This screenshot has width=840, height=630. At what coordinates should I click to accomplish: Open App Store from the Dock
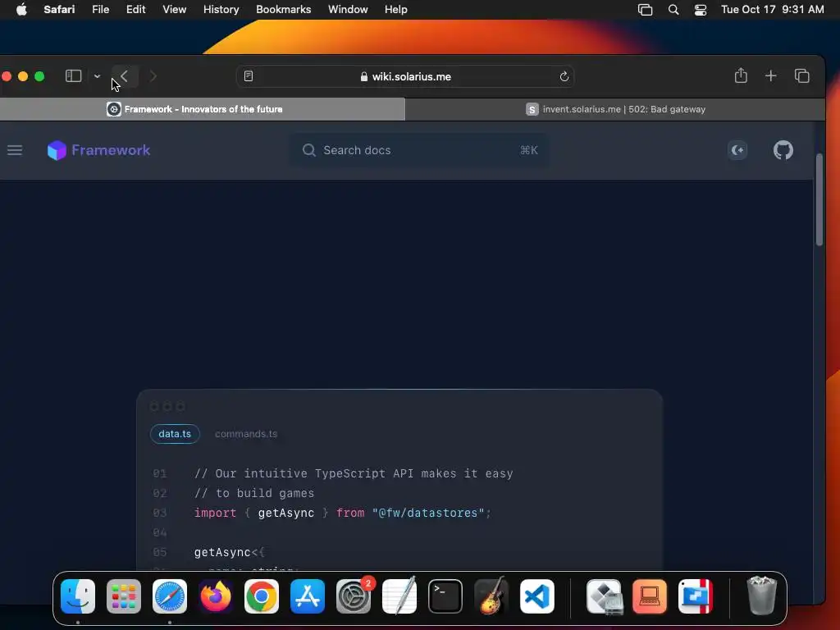point(308,596)
